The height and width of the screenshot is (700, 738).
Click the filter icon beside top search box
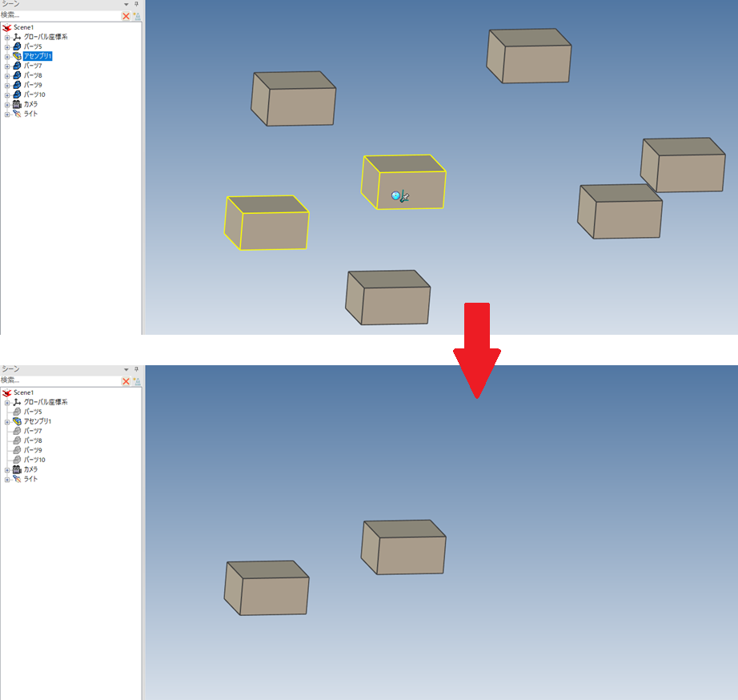click(136, 15)
